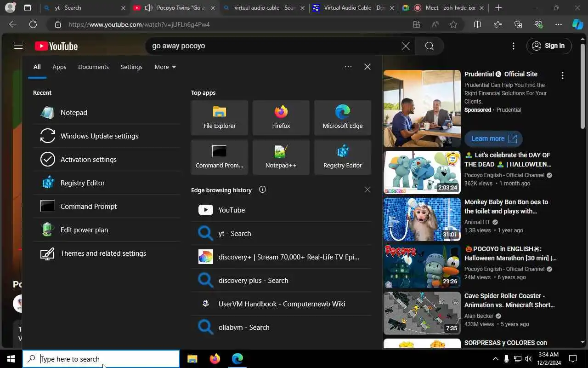This screenshot has width=588, height=368.
Task: Switch to the Settings search filter
Action: coord(131,67)
